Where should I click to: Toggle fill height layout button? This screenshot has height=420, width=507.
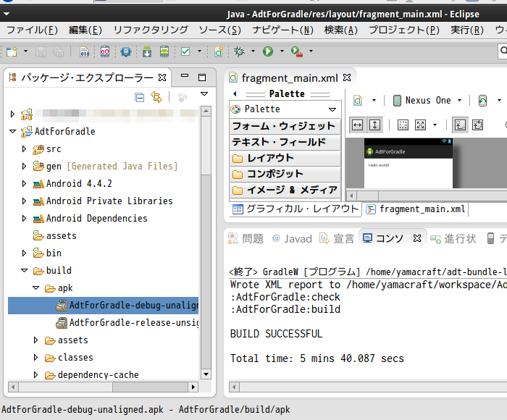tap(374, 125)
